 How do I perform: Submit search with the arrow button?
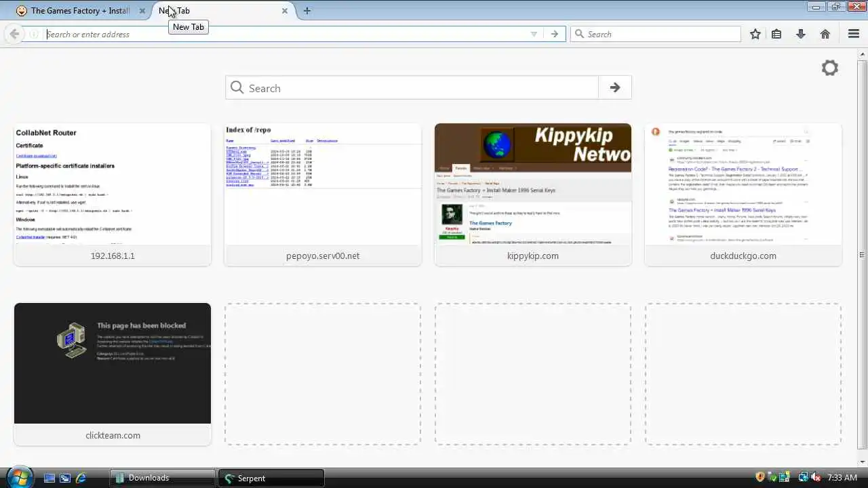(x=615, y=87)
